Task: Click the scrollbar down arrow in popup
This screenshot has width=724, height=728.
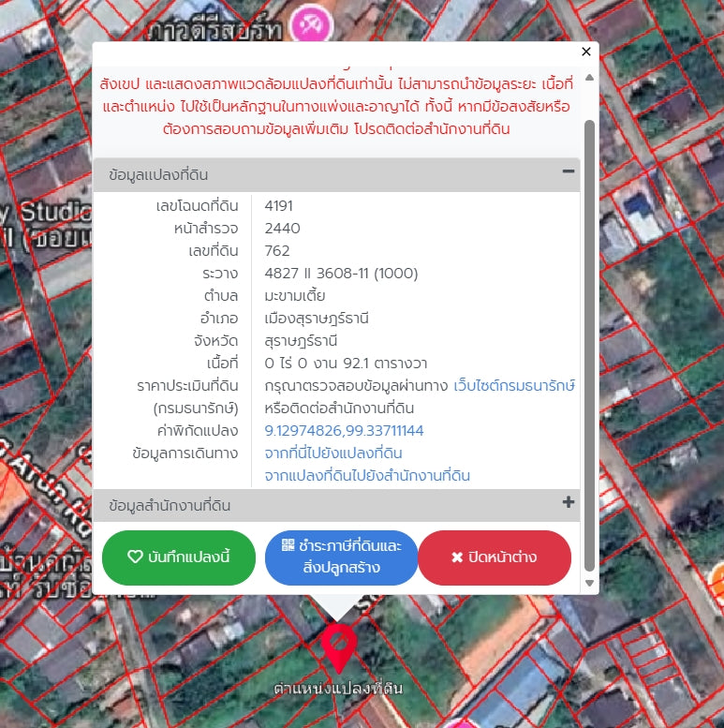Action: [589, 582]
